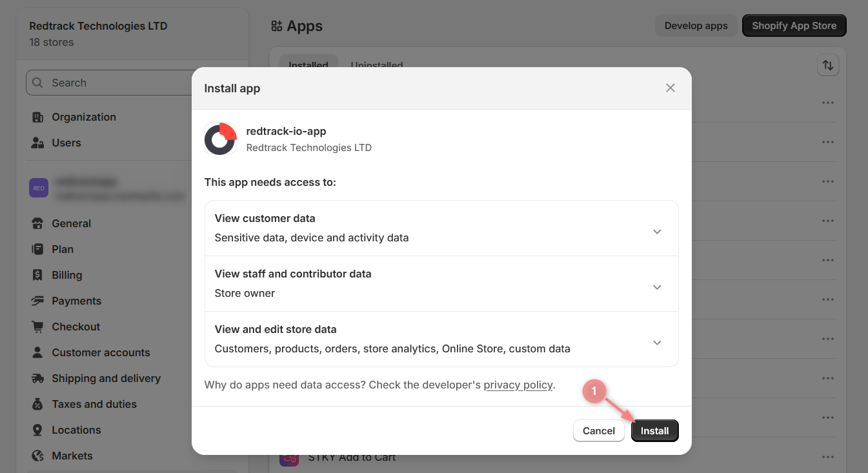
Task: Open more actions for STKY Add to Cart
Action: 828,458
